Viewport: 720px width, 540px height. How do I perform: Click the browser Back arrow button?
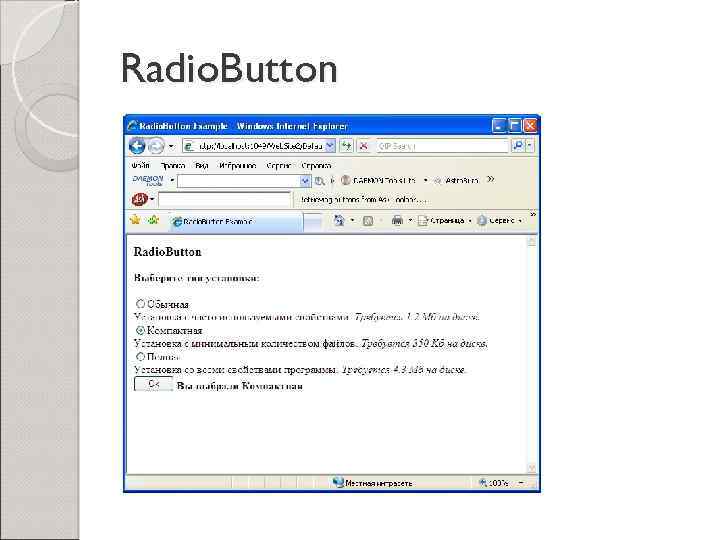[x=137, y=146]
